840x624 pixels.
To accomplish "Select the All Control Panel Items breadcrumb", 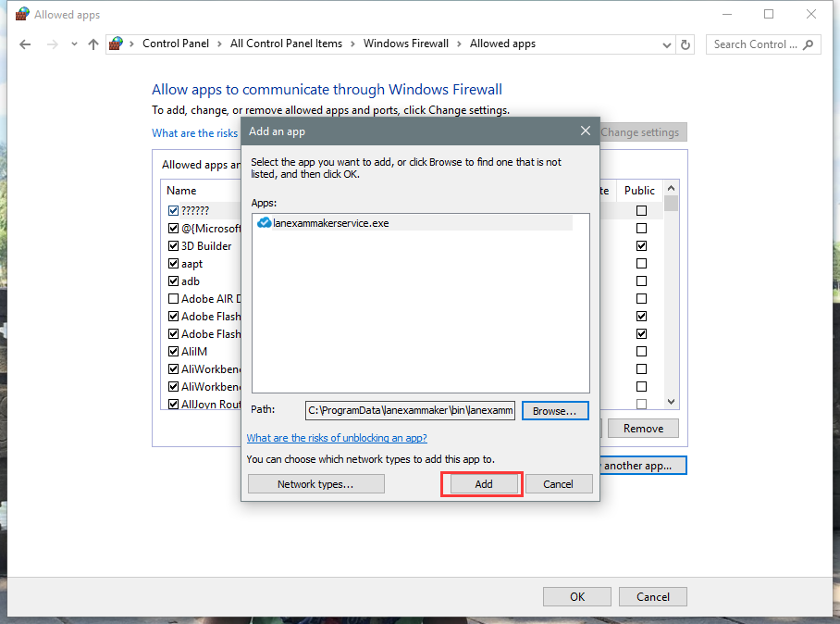I will pos(286,44).
